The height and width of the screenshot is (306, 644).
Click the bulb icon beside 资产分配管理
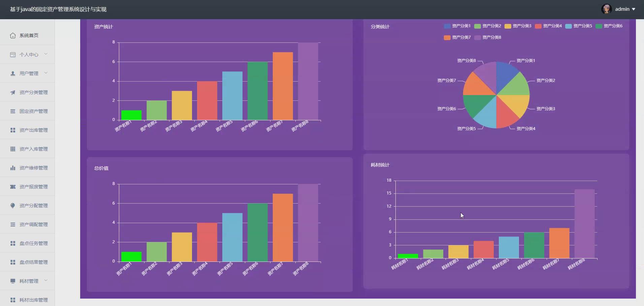13,206
